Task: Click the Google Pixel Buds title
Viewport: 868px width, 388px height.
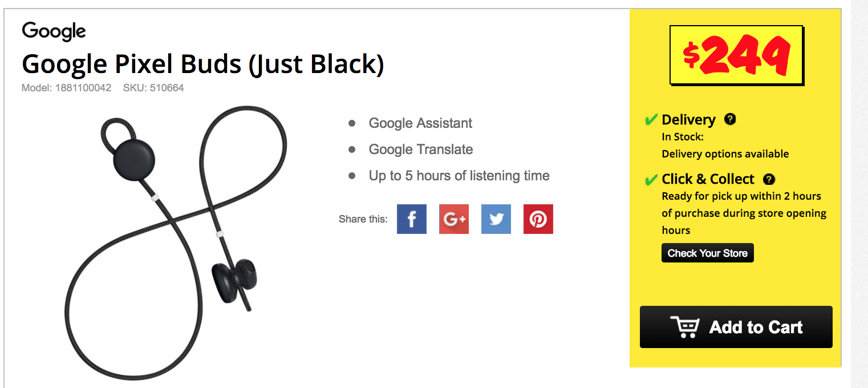Action: click(203, 64)
